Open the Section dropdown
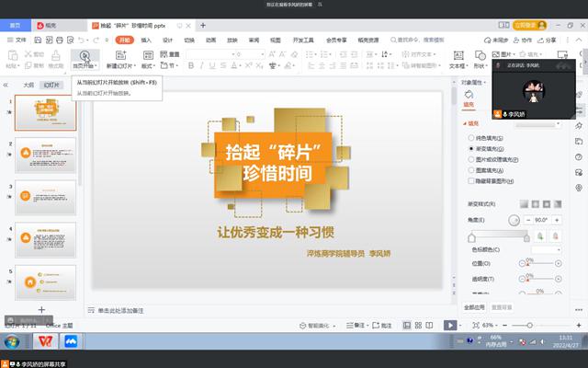588x368 pixels. 169,65
